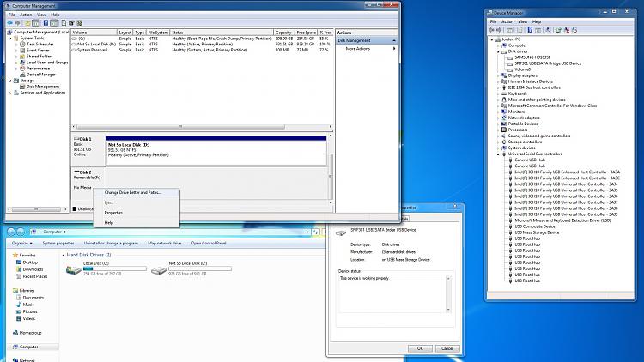Click Status column header in volume list

222,33
